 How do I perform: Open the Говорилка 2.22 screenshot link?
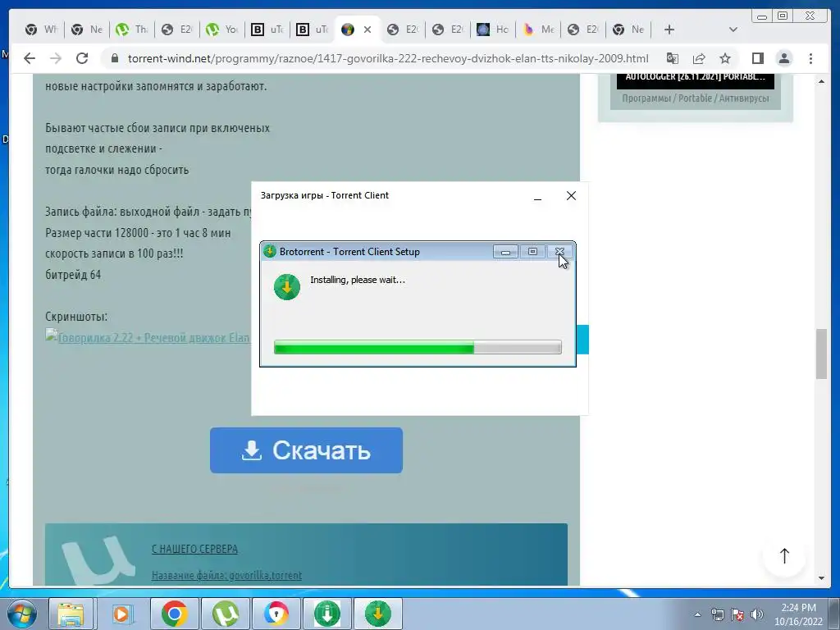pos(148,337)
